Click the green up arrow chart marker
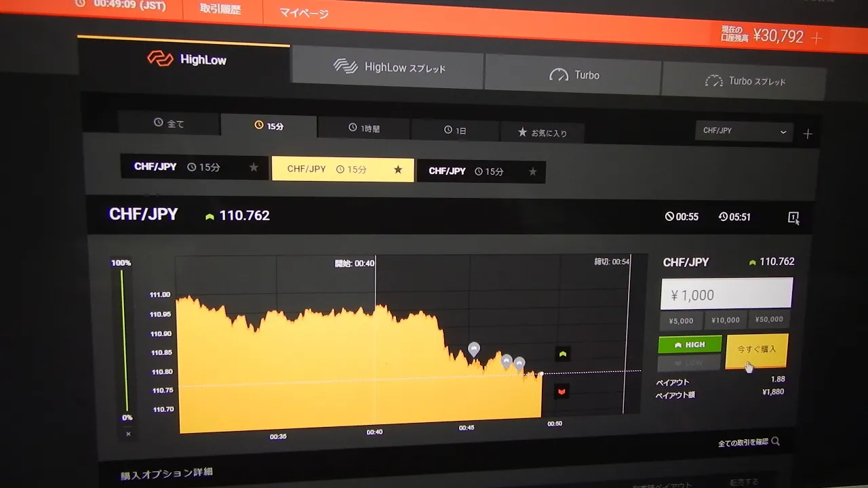Screen dimensions: 868x488 pos(562,354)
